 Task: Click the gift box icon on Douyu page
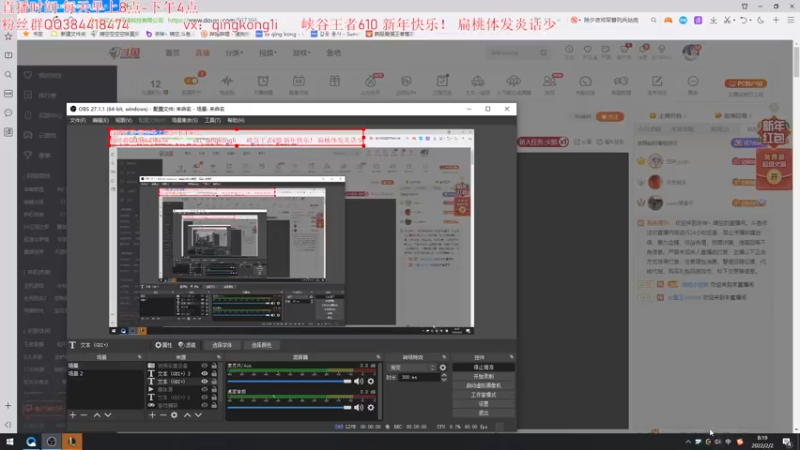[x=335, y=82]
